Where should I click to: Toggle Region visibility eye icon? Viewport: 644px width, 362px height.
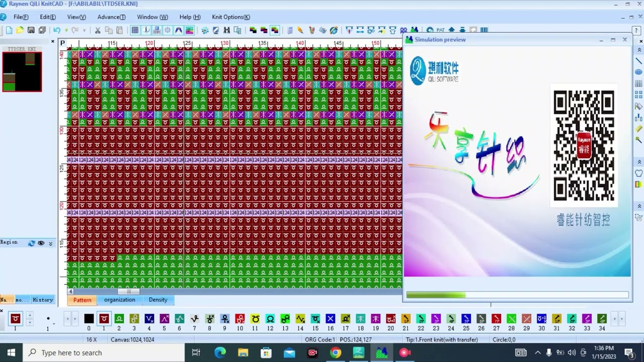pyautogui.click(x=41, y=243)
